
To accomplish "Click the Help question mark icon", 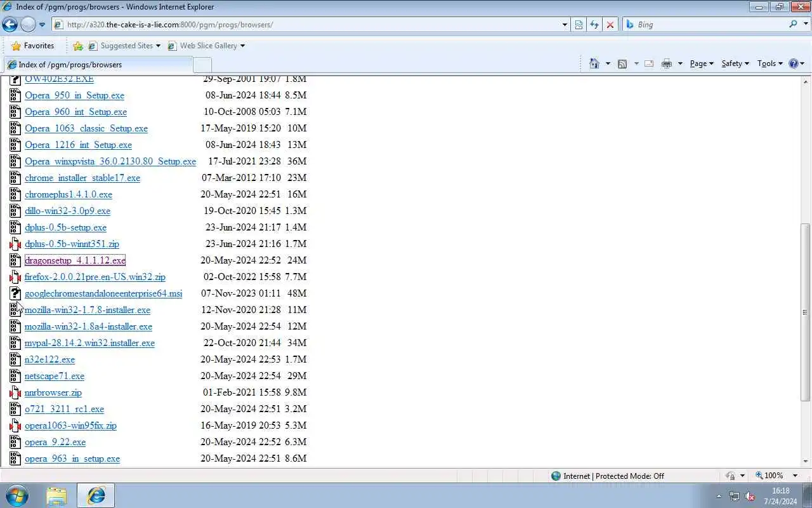I will click(x=793, y=63).
